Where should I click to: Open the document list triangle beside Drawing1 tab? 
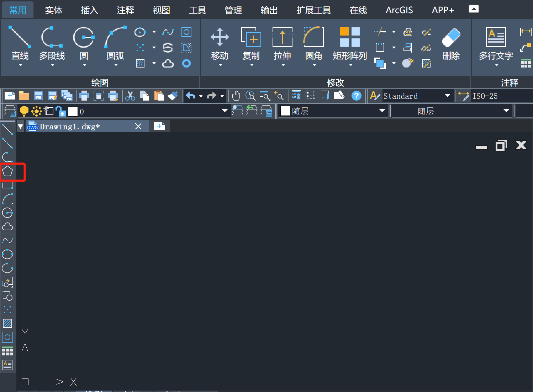[x=21, y=127]
